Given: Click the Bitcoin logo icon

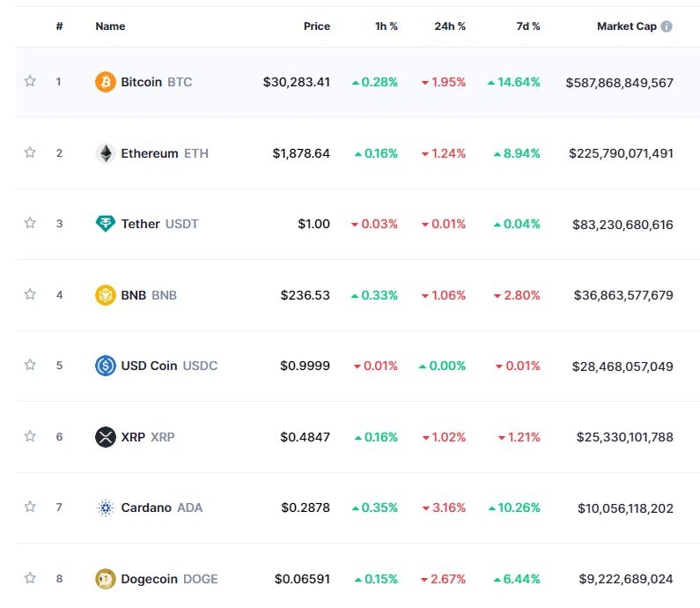Looking at the screenshot, I should tap(106, 82).
